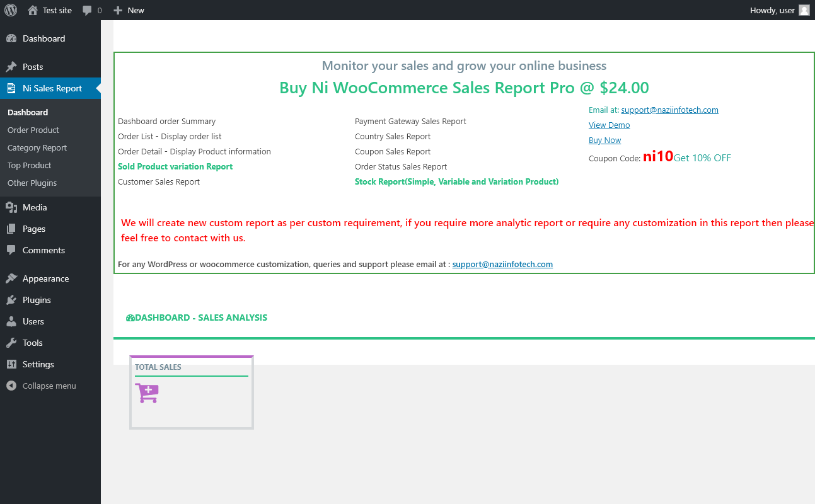Screen dimensions: 815x504
Task: Open the Test site home icon
Action: pyautogui.click(x=33, y=10)
